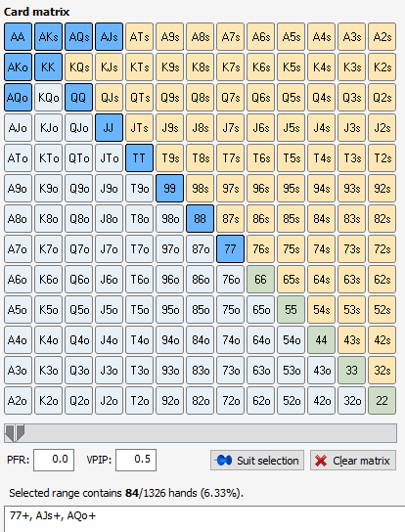Deselect the AJs hand cell
The image size is (405, 532).
(x=109, y=36)
